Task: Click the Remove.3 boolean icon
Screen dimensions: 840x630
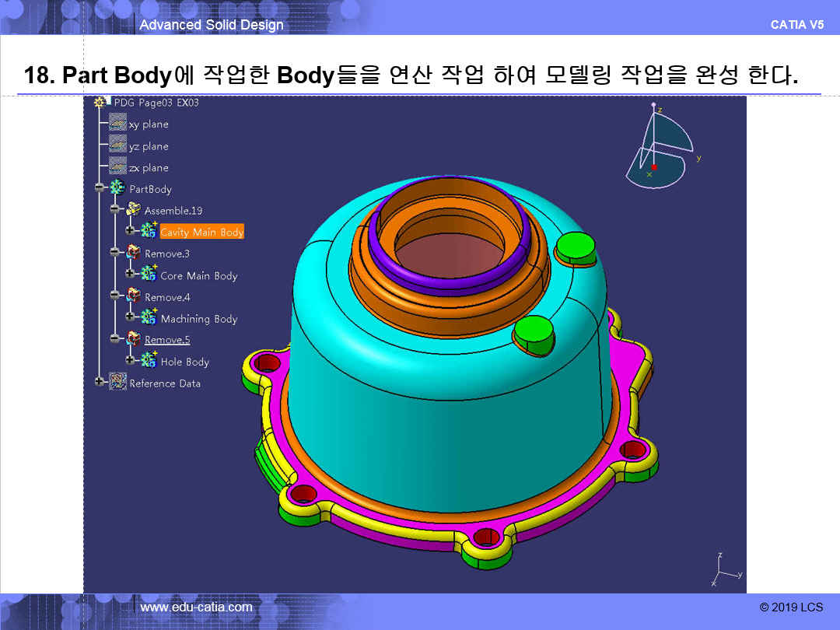Action: (133, 254)
